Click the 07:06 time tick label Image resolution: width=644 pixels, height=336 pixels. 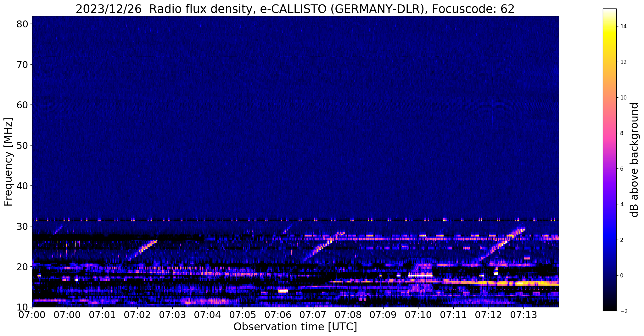278,314
